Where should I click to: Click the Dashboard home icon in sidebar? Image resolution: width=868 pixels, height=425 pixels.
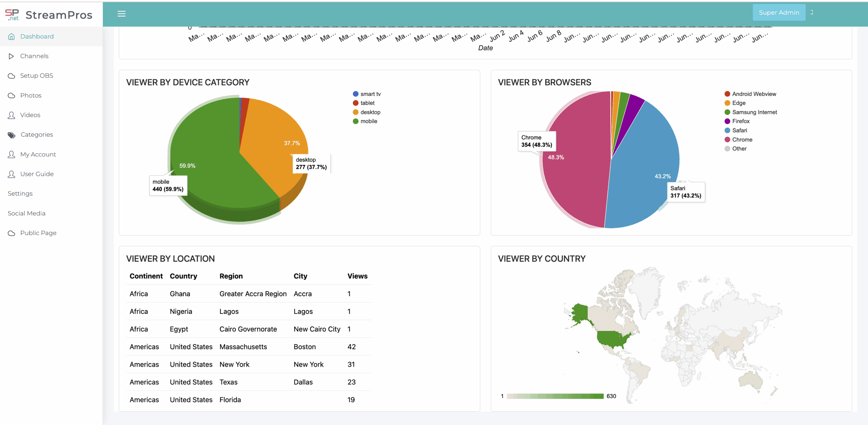point(12,37)
